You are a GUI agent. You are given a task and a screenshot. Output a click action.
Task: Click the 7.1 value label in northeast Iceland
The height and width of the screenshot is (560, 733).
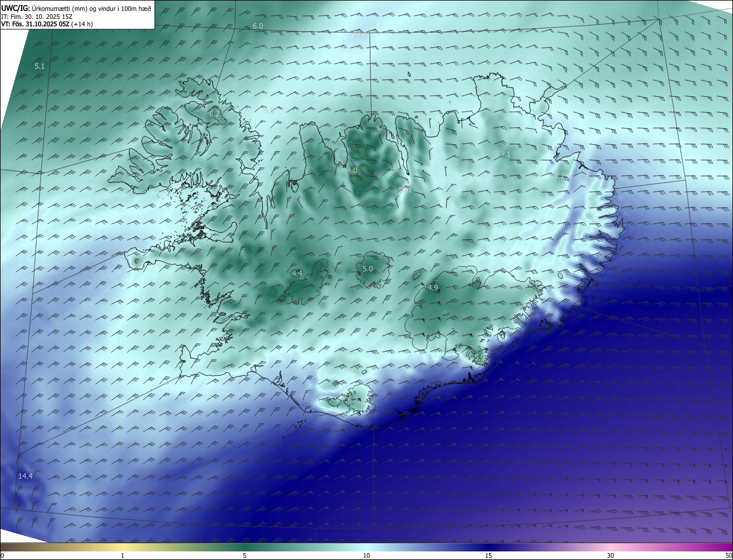pyautogui.click(x=505, y=155)
